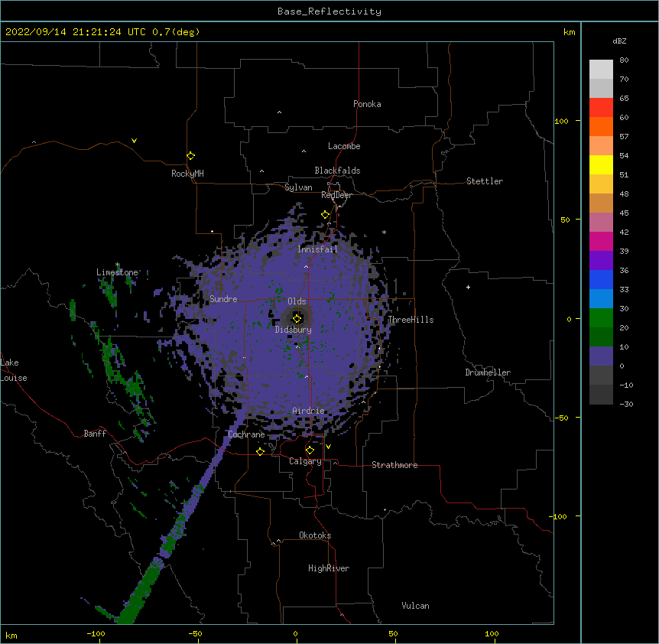Click the yellow V marker near Calgary
This screenshot has height=644, width=659.
pos(328,447)
